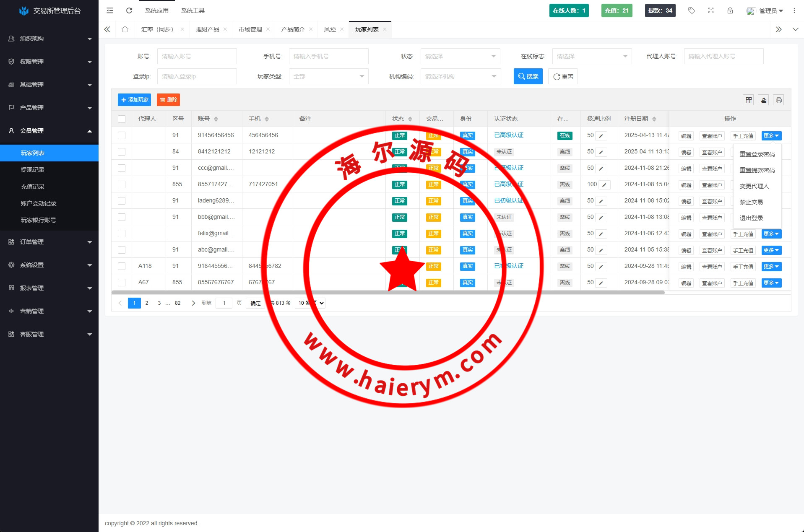Switch to the 风控 tab
804x532 pixels.
point(330,29)
